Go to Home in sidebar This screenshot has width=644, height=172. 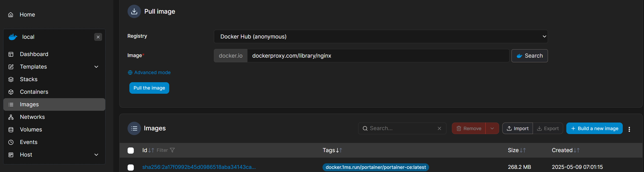(27, 15)
